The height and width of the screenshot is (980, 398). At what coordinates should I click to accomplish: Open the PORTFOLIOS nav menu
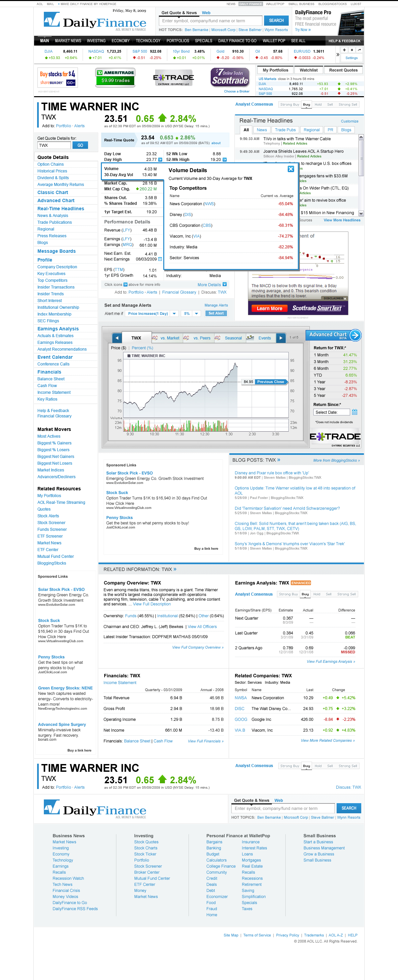coord(177,41)
